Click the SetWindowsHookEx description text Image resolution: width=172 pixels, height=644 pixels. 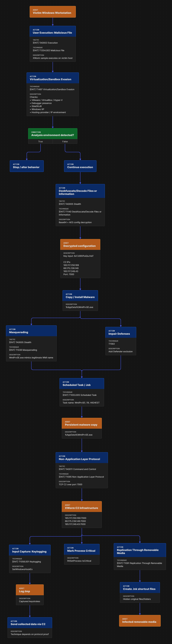tap(22, 569)
